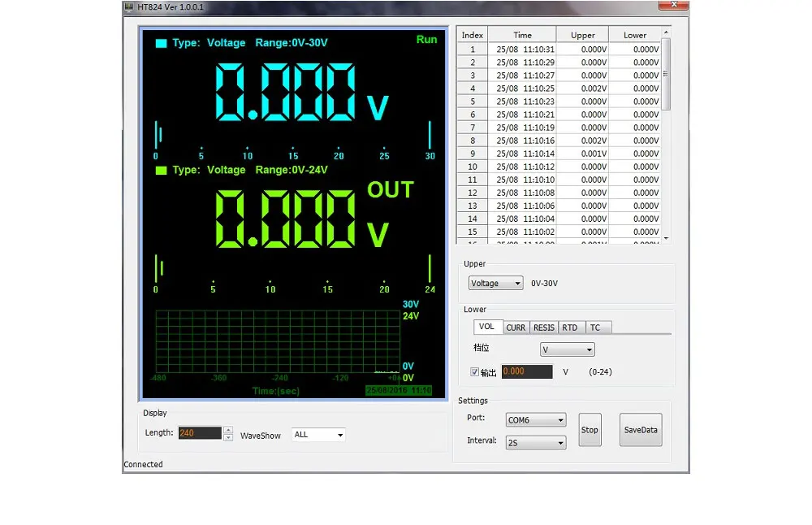812x525 pixels.
Task: Open the Port COM6 dropdown
Action: [x=535, y=420]
